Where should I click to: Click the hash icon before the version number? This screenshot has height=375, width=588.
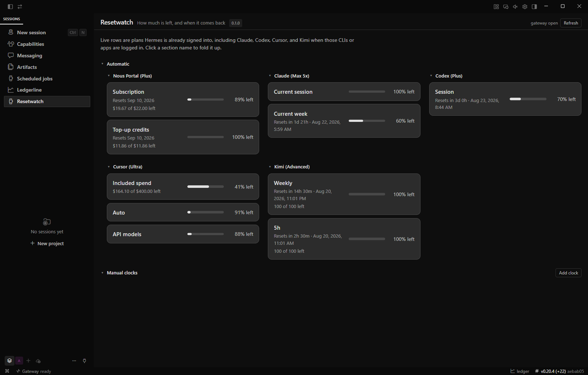click(x=537, y=371)
